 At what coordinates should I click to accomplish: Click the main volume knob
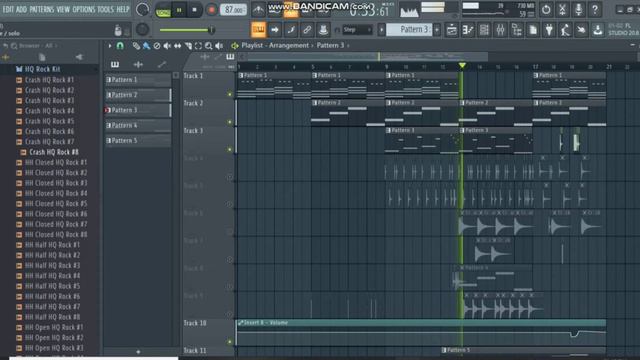coord(142,9)
